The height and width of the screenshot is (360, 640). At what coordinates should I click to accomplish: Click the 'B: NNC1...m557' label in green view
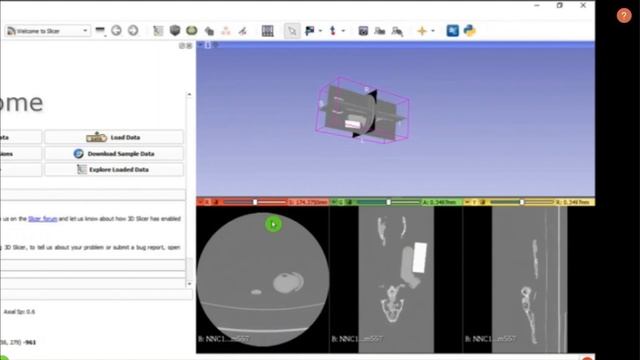[x=357, y=339]
